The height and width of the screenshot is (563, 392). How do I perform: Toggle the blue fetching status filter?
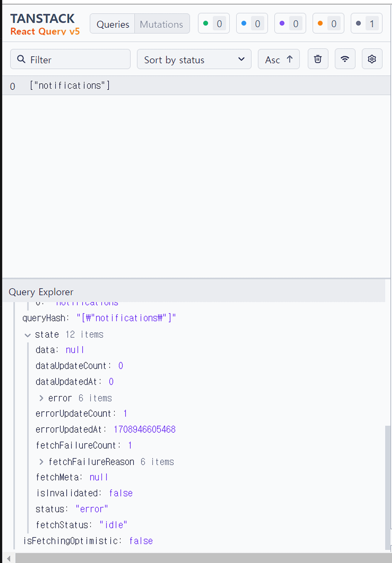[252, 24]
